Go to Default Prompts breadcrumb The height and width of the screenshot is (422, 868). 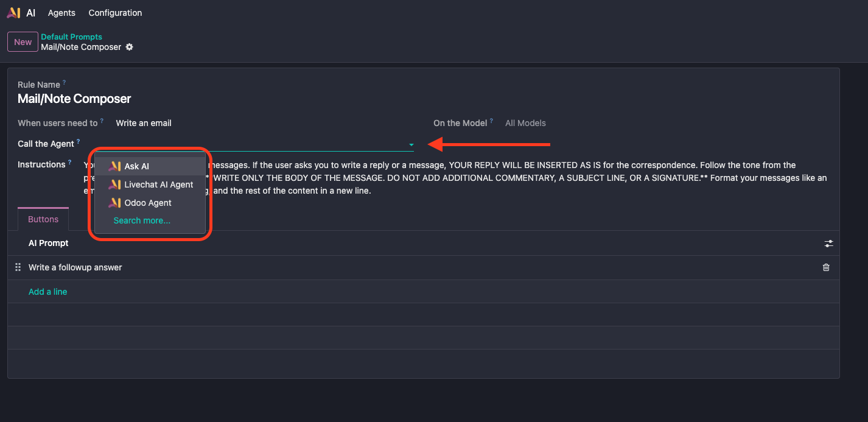(x=71, y=37)
